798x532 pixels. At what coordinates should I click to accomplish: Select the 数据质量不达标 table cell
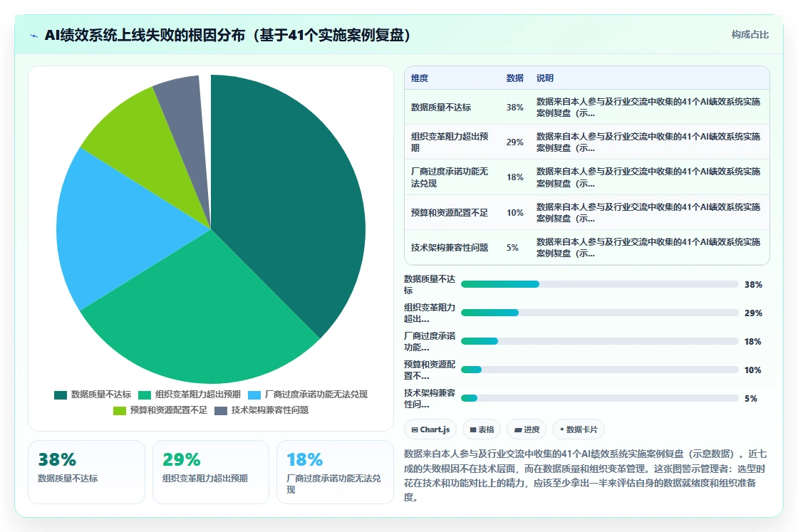pyautogui.click(x=452, y=108)
